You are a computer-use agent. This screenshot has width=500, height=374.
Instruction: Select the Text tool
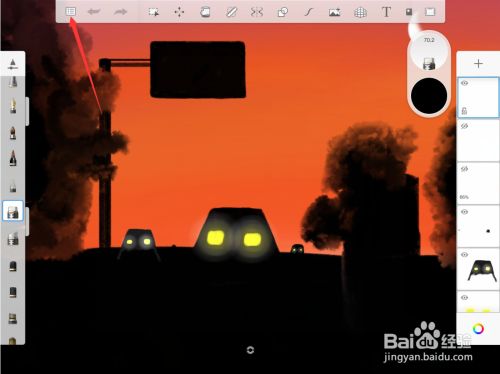pos(386,12)
